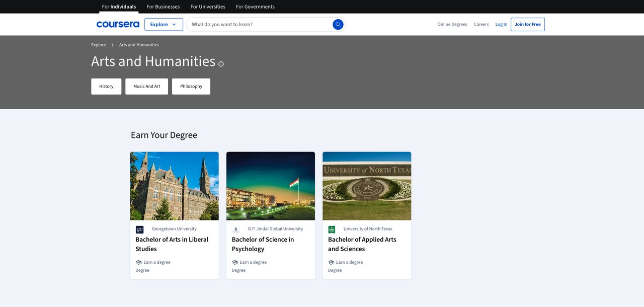Click the breadcrumb chevron separator after Explore
This screenshot has height=307, width=644.
113,45
